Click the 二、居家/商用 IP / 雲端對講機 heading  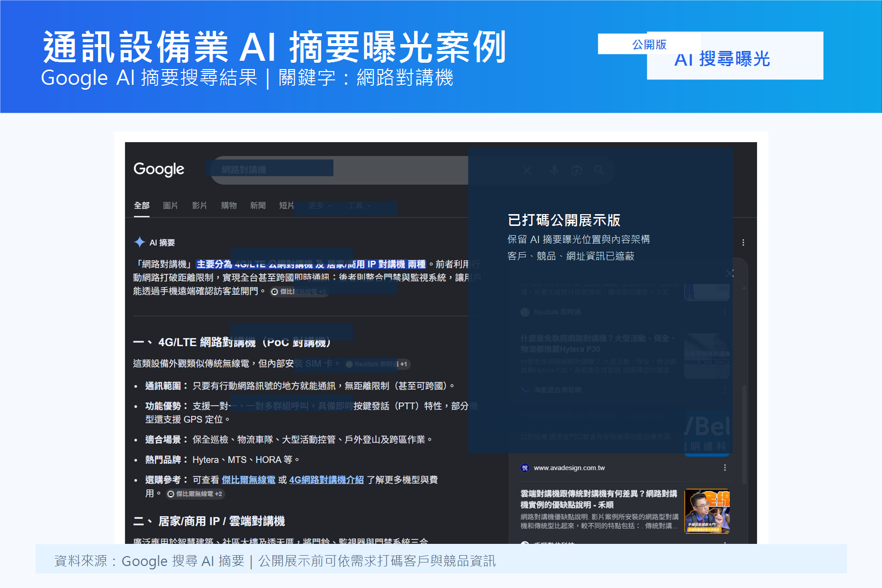[x=209, y=521]
